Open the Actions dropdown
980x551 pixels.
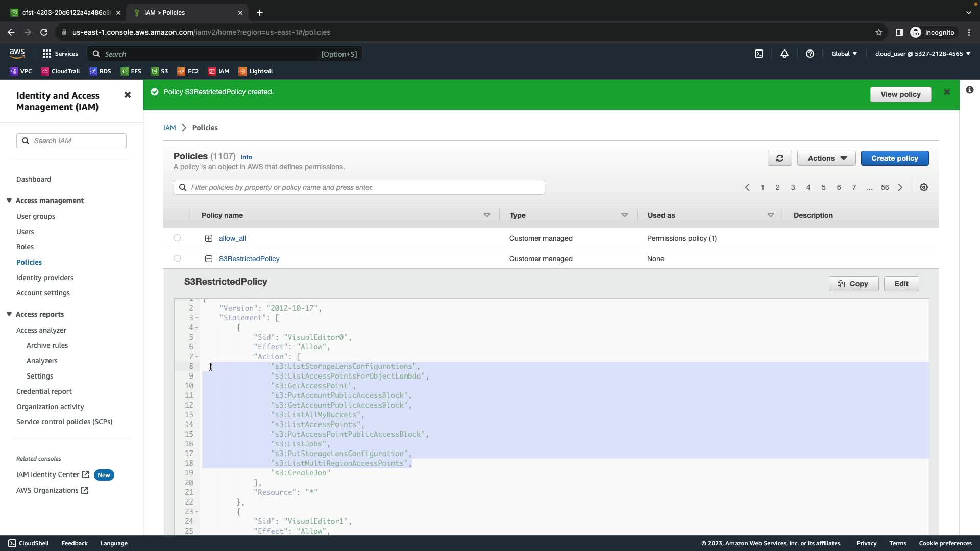coord(826,158)
